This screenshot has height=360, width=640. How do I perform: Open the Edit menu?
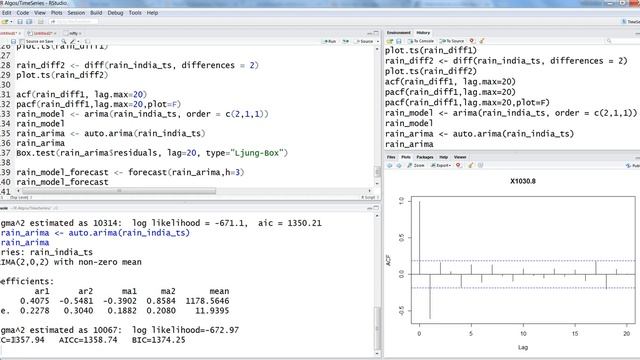[7, 13]
